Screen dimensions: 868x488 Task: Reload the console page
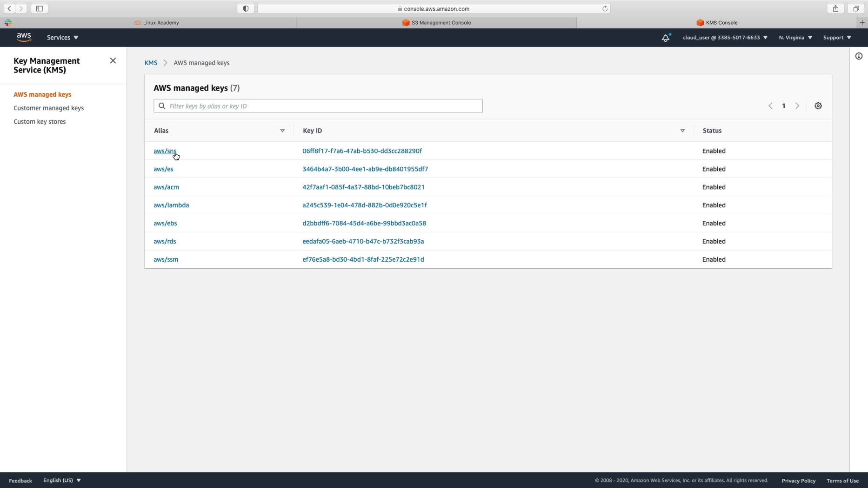click(605, 8)
